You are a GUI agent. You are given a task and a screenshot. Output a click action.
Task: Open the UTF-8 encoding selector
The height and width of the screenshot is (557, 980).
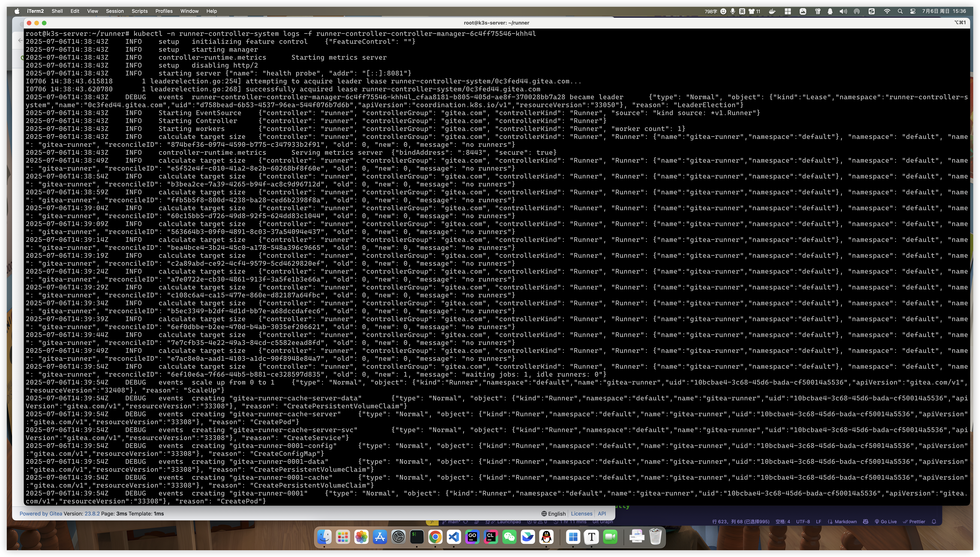pyautogui.click(x=803, y=521)
